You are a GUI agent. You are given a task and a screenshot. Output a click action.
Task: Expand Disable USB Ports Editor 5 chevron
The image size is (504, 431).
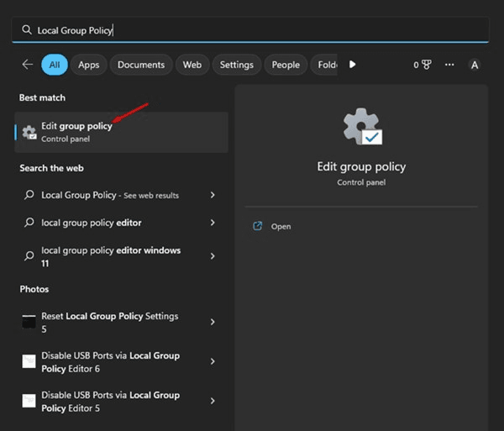[x=213, y=401]
